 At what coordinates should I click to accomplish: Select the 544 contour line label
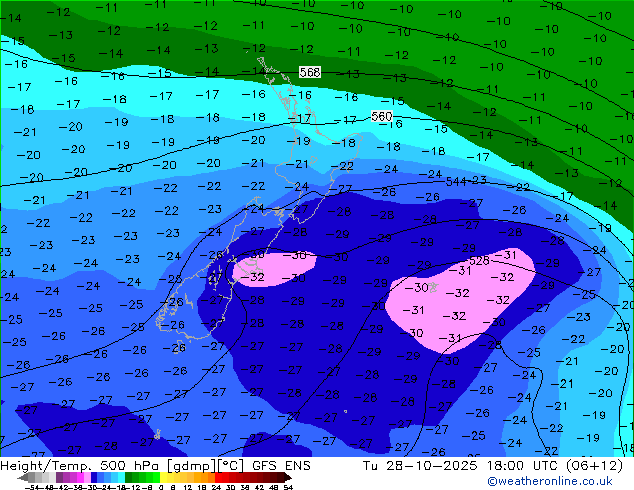click(x=456, y=182)
